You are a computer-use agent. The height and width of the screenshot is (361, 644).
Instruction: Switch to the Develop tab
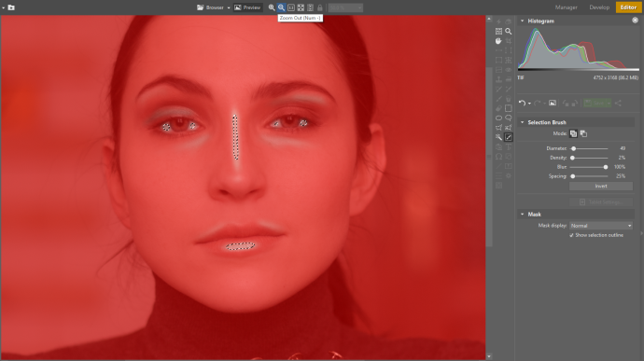599,7
